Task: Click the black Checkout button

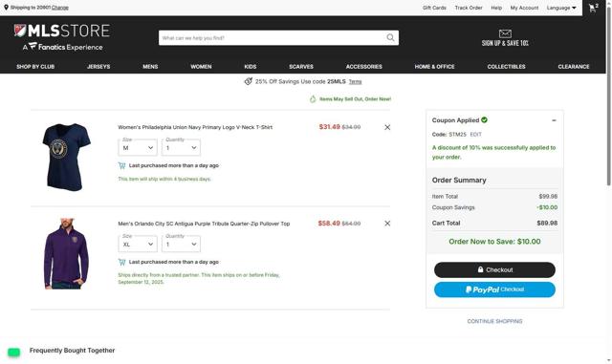Action: click(x=494, y=269)
